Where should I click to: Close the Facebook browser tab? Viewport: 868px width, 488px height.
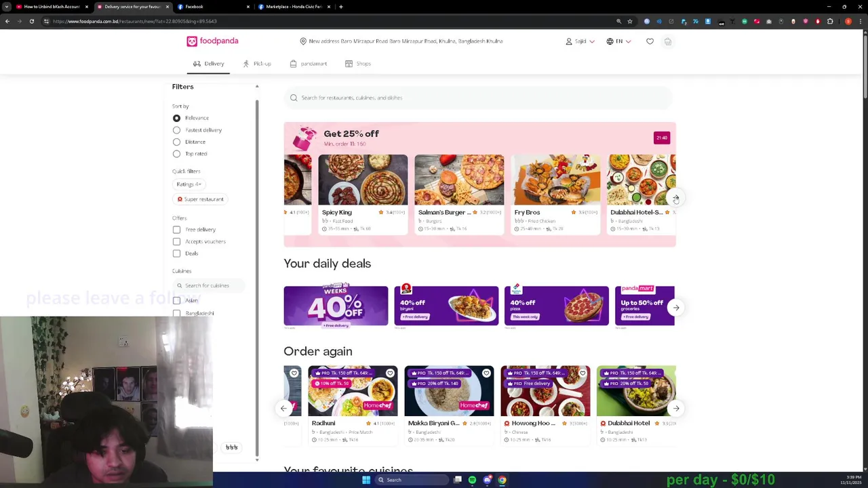pyautogui.click(x=248, y=7)
